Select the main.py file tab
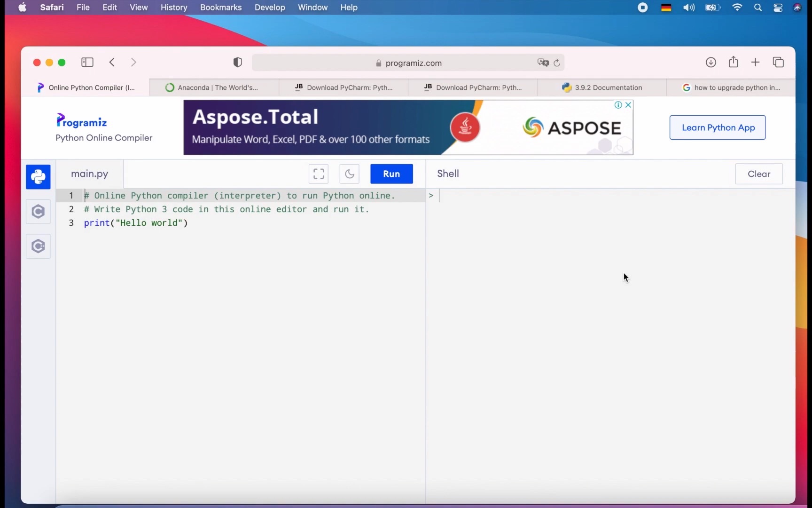The width and height of the screenshot is (812, 508). pos(90,174)
